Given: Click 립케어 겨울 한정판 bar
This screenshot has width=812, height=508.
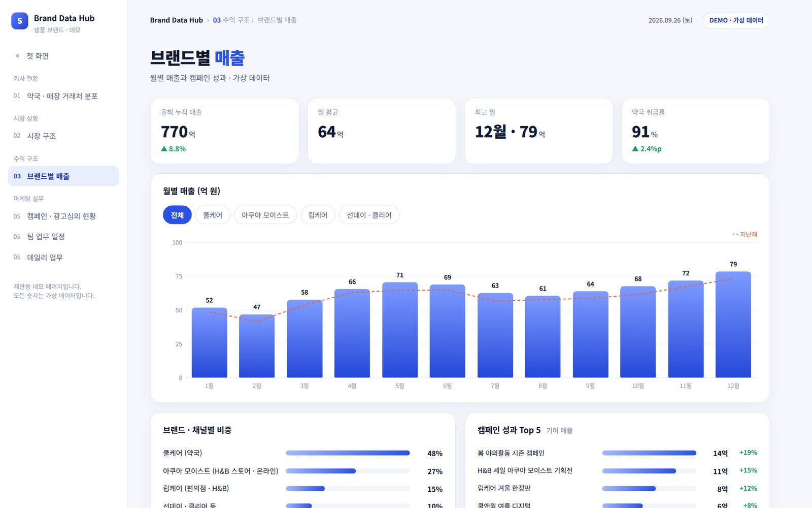Looking at the screenshot, I should [x=649, y=489].
